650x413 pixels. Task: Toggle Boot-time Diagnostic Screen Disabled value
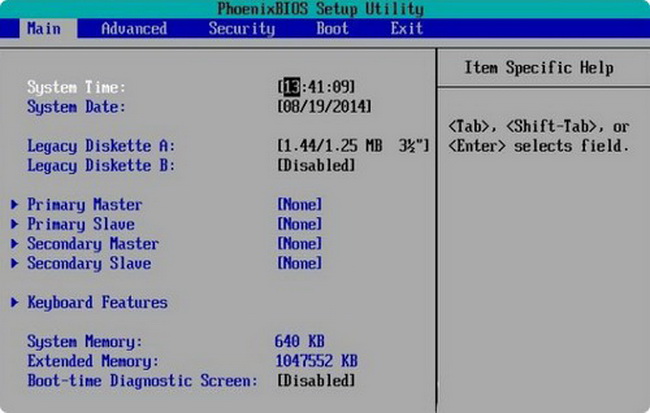316,380
